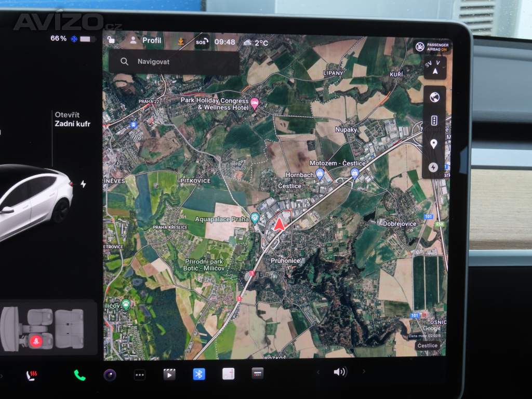
Task: Tap the red vehicle position arrow
Action: 279,224
